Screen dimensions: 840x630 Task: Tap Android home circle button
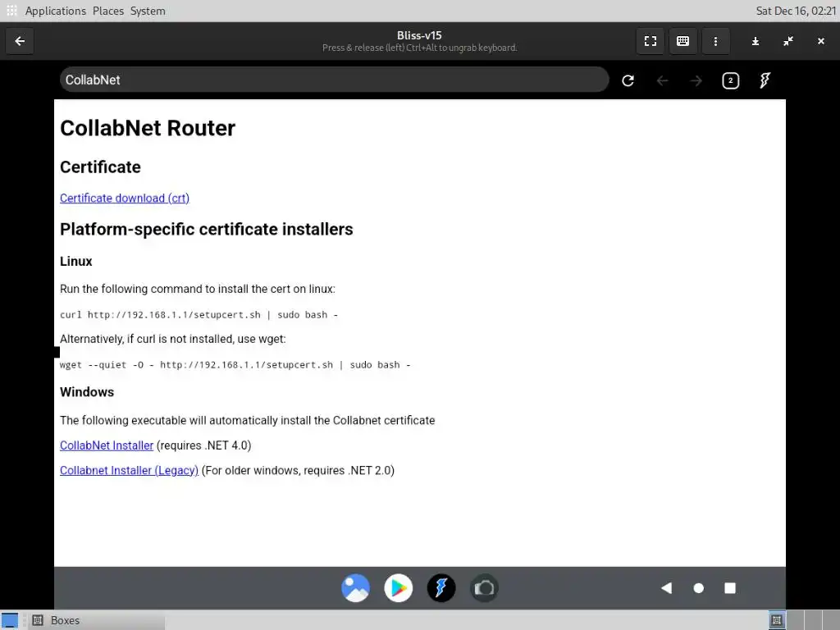pos(699,588)
